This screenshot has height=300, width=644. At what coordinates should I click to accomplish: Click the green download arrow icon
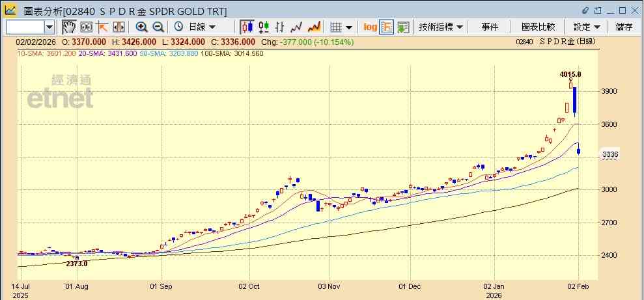point(403,27)
